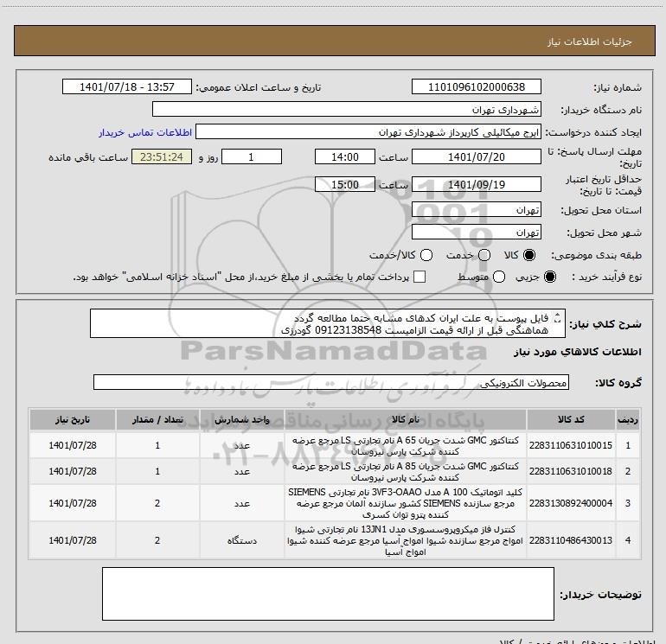Select the کالا radio button
This screenshot has width=666, height=644.
529,255
